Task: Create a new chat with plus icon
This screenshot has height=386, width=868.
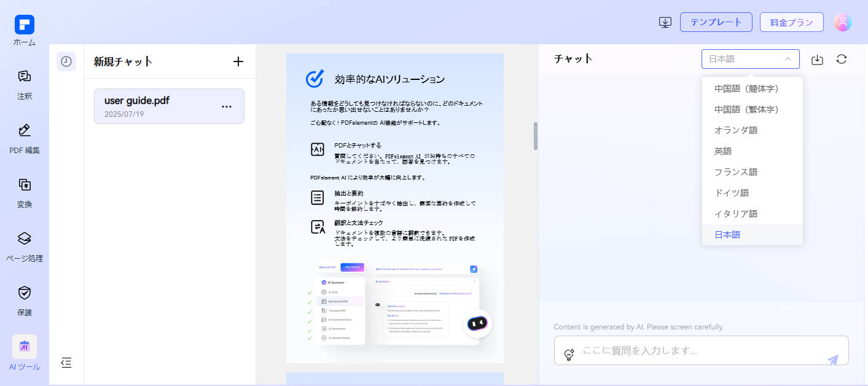Action: (x=238, y=61)
